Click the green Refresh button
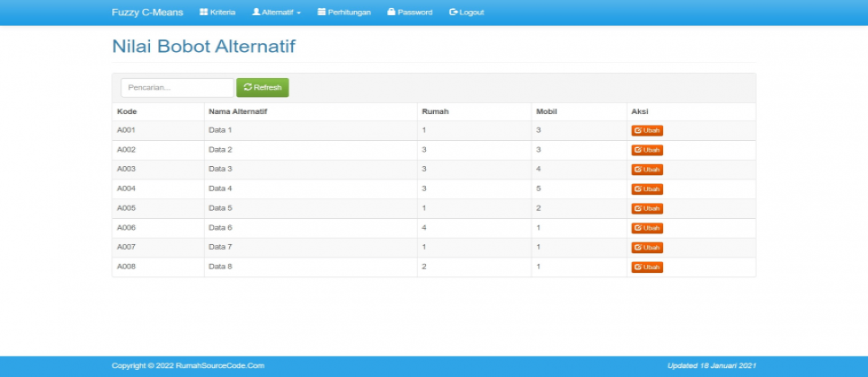The height and width of the screenshot is (377, 868). click(262, 87)
